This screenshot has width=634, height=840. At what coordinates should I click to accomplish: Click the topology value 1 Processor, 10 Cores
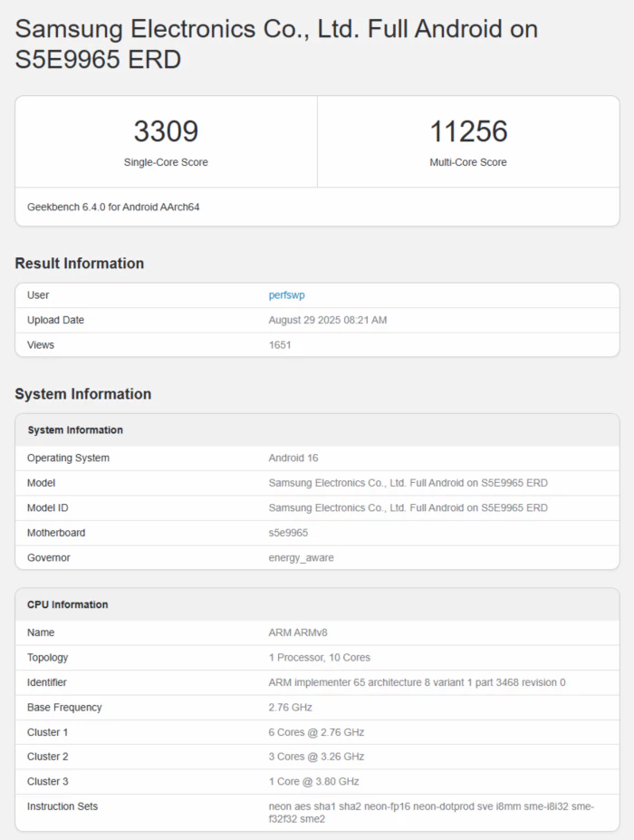(x=319, y=657)
